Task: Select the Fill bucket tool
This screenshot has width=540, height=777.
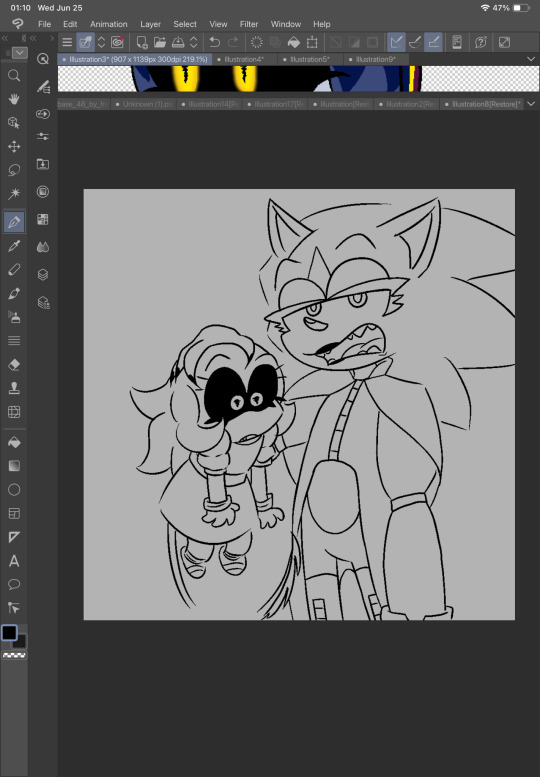Action: (x=14, y=442)
